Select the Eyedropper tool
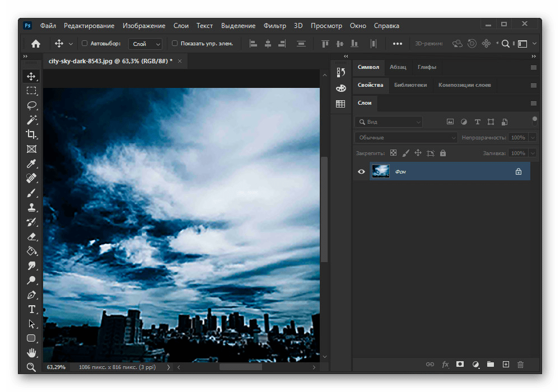The width and height of the screenshot is (560, 392). click(x=31, y=164)
